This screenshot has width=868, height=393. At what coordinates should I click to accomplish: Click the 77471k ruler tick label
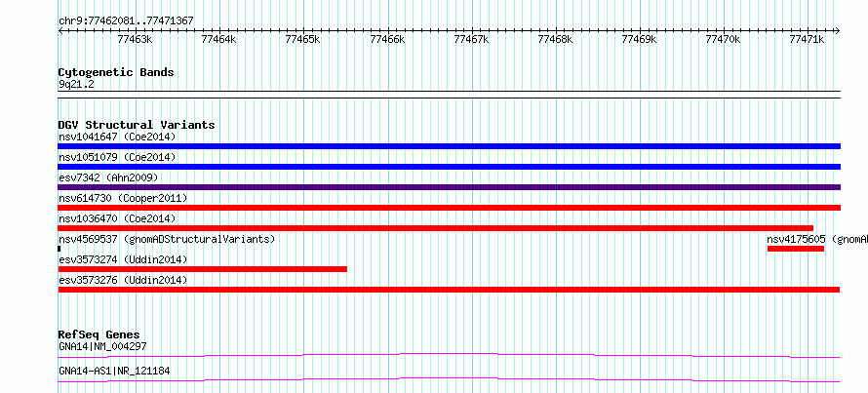pyautogui.click(x=808, y=39)
